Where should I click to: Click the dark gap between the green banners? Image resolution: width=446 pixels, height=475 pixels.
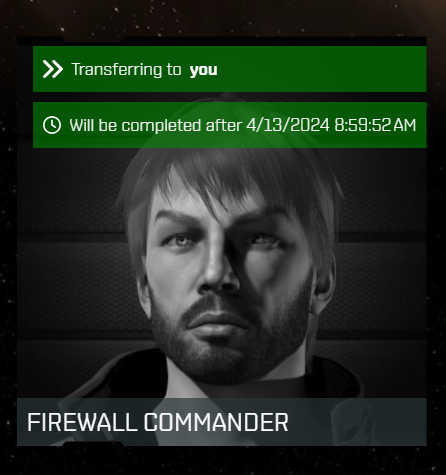(x=230, y=97)
